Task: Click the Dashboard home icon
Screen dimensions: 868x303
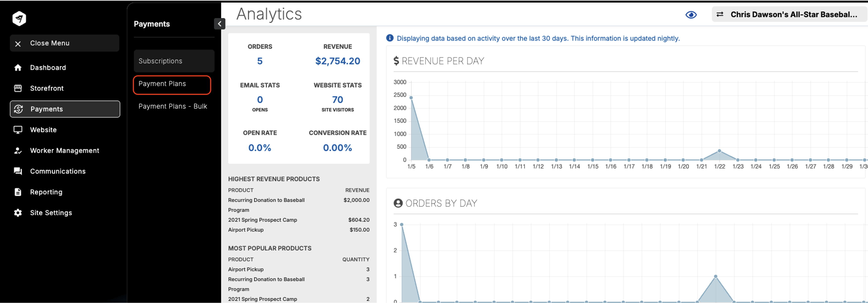Action: pos(18,68)
